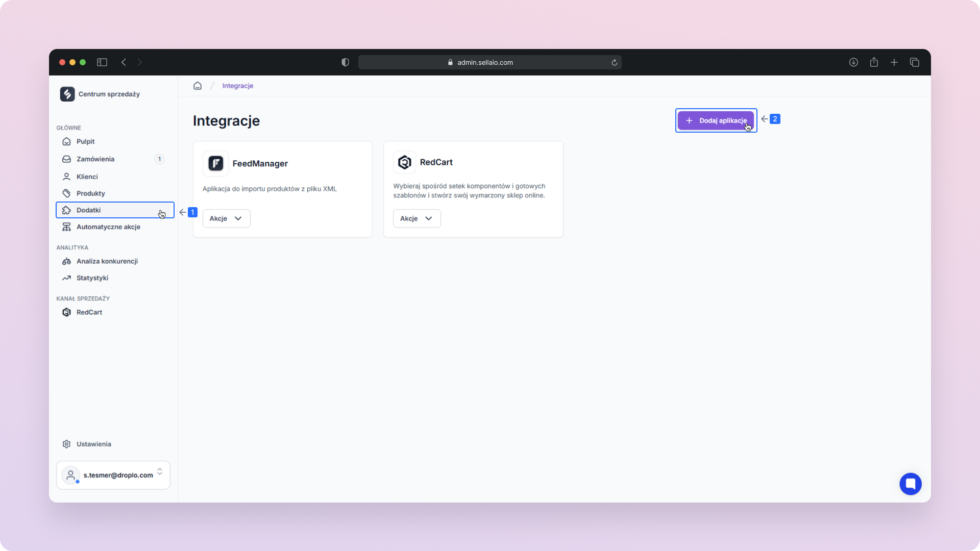Select Statystyki in the Analityka section
The height and width of the screenshot is (551, 980).
click(x=92, y=278)
